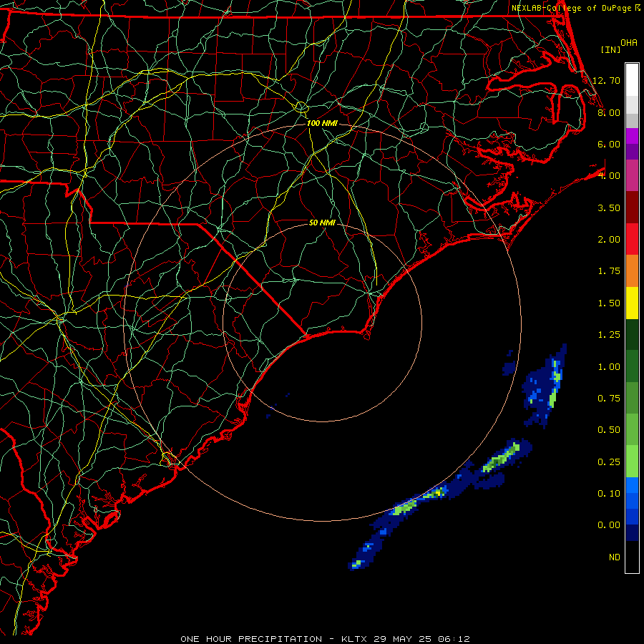644x644 pixels.
Task: Select the dark red 3.50 legend color
Action: tap(632, 208)
